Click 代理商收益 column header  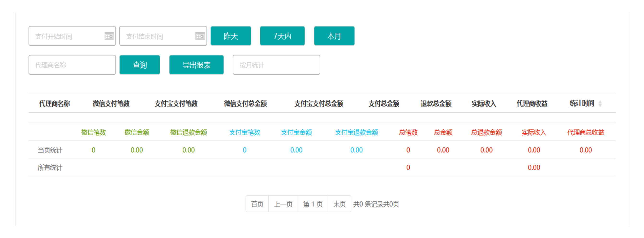point(532,103)
